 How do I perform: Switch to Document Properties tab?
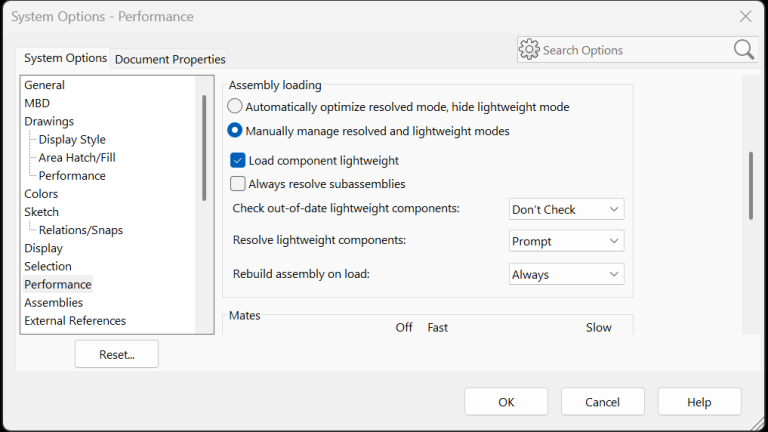(x=170, y=59)
